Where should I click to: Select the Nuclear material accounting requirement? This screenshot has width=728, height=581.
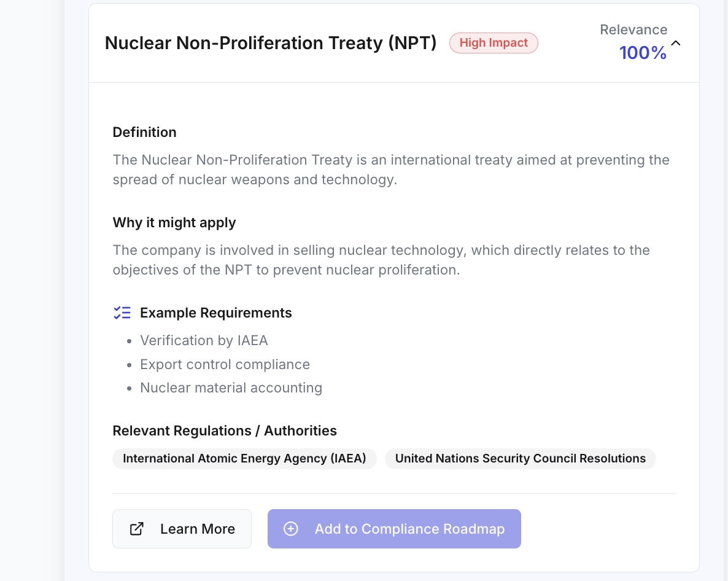pyautogui.click(x=231, y=388)
